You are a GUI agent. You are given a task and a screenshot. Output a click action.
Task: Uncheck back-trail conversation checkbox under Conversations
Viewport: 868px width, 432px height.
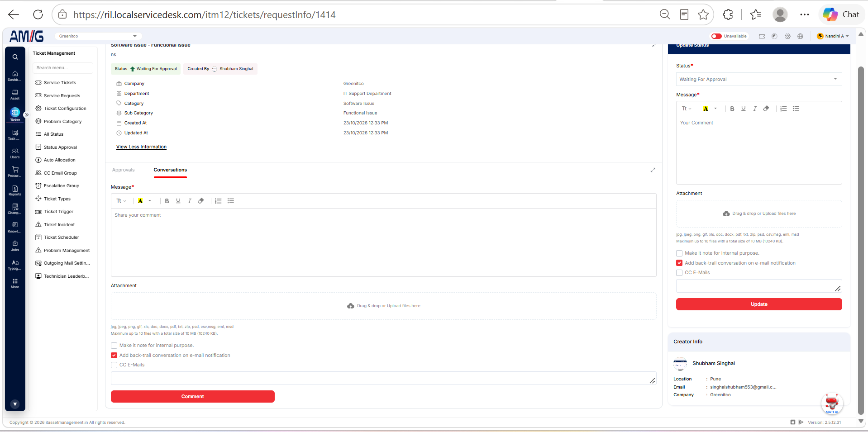(x=114, y=356)
